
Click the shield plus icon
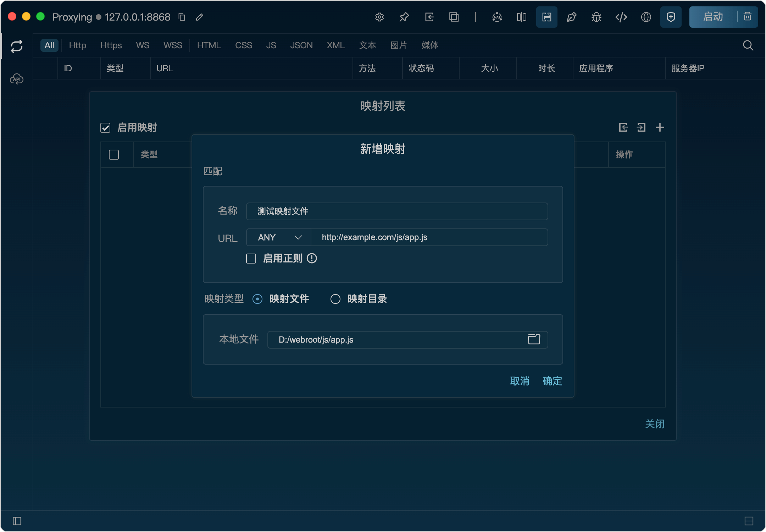click(x=671, y=17)
